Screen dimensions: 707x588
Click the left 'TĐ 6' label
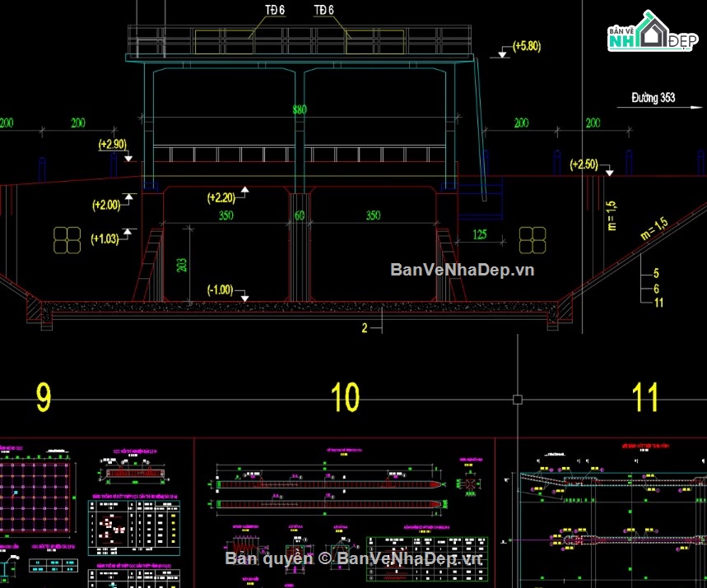tap(275, 10)
